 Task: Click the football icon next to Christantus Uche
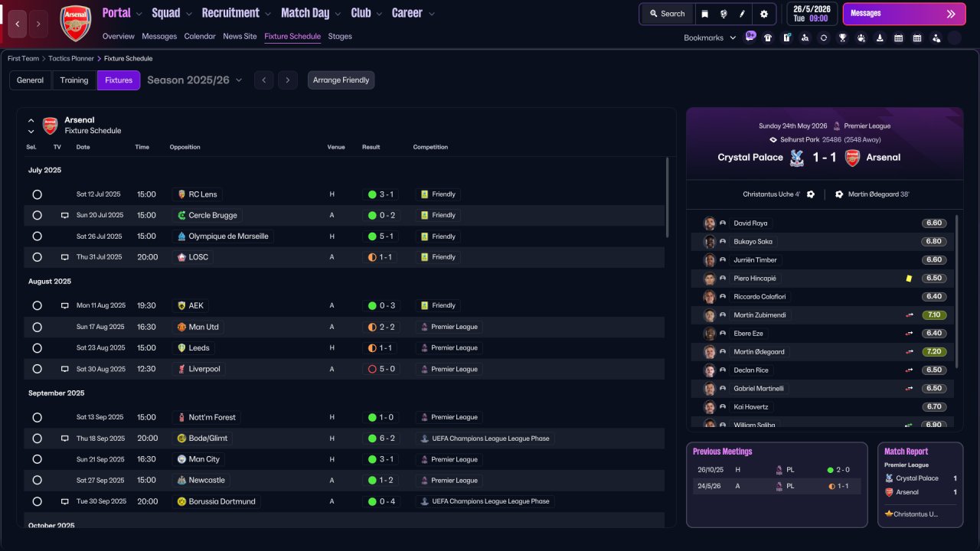tap(811, 194)
